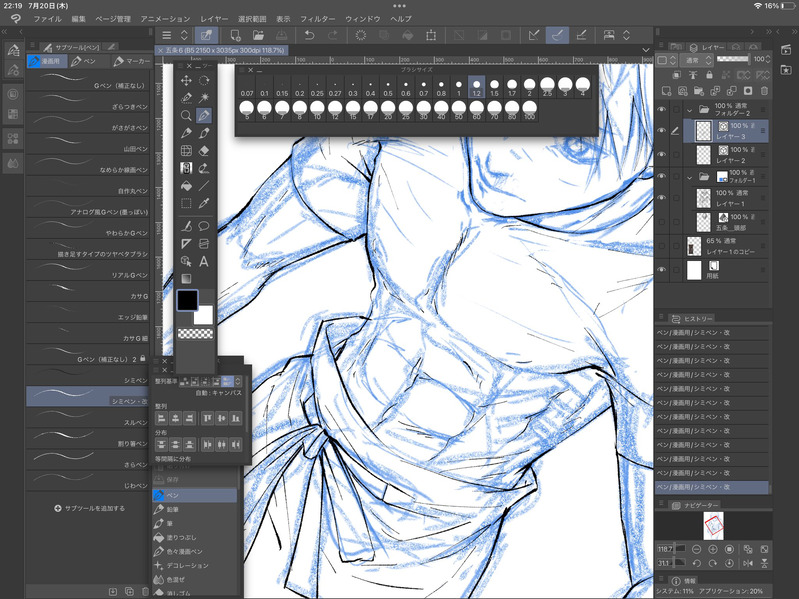Switch to the マーカー sub tool tab

click(x=132, y=61)
